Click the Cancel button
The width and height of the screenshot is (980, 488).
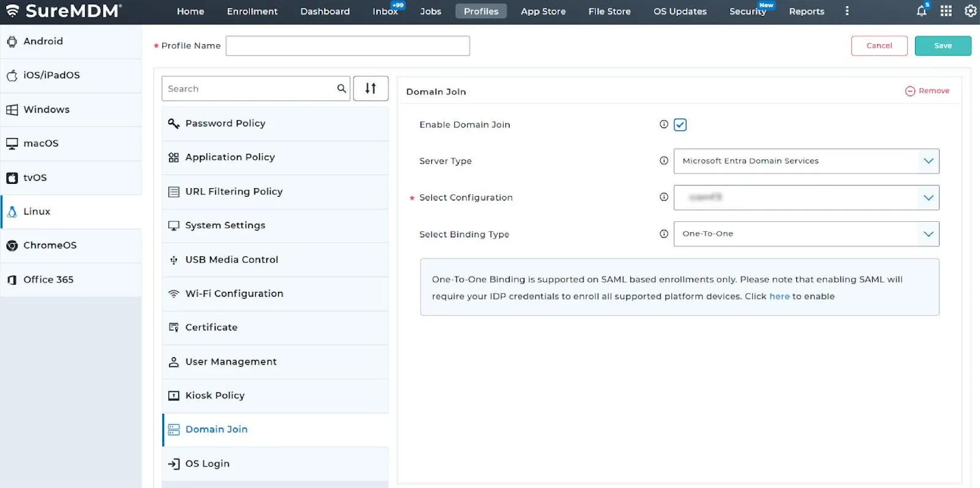(x=879, y=45)
